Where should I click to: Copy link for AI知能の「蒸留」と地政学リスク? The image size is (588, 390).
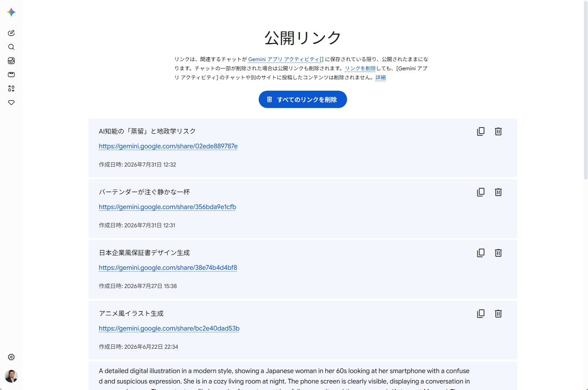point(481,131)
